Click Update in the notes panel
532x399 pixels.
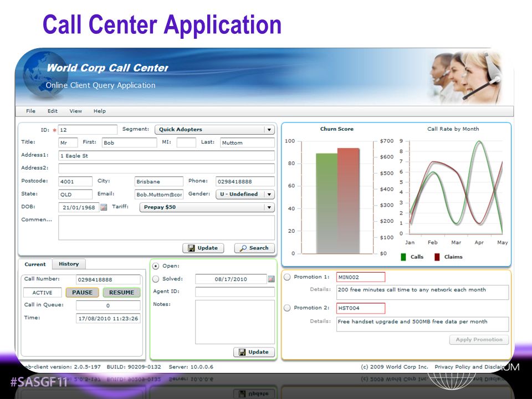coord(254,352)
